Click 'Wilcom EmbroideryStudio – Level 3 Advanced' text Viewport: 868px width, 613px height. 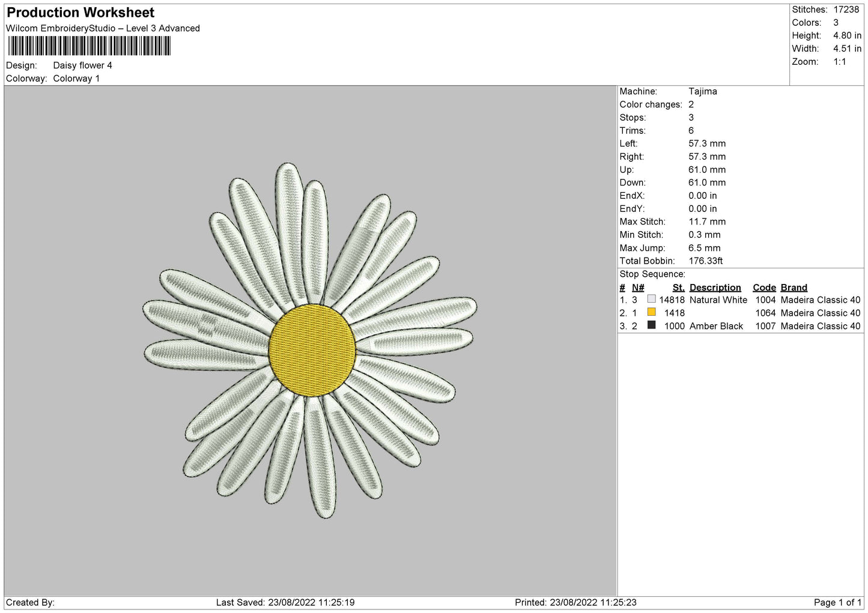pos(103,28)
